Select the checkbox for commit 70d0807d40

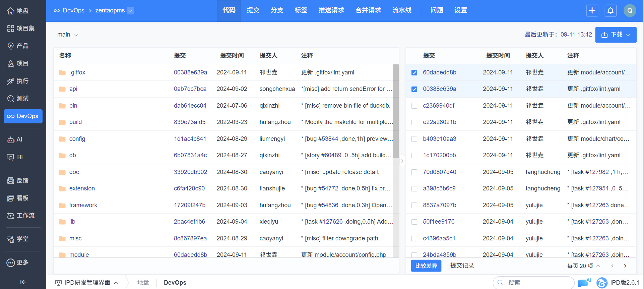pos(414,172)
